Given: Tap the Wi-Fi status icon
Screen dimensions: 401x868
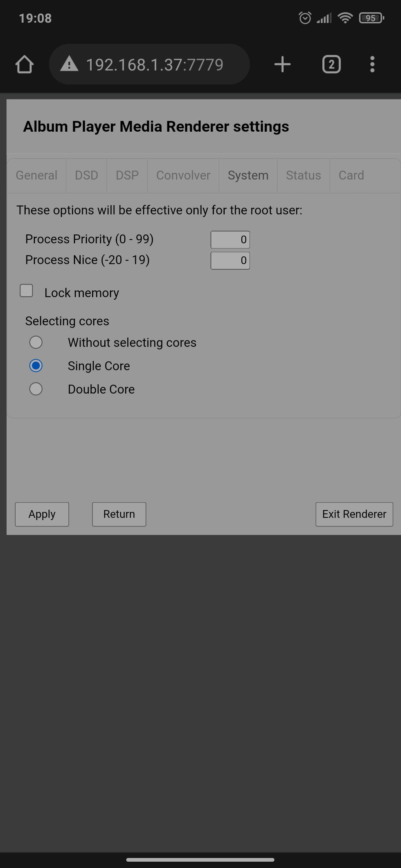Looking at the screenshot, I should tap(345, 18).
